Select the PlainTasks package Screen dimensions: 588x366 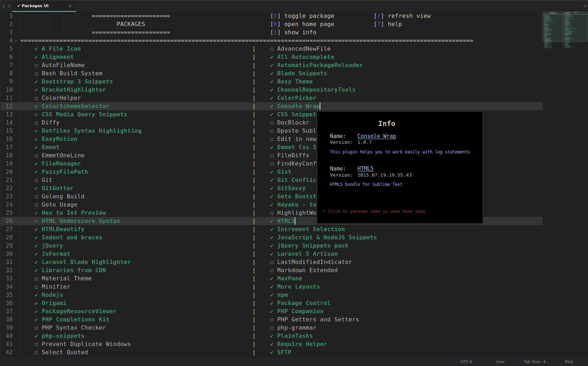pyautogui.click(x=295, y=336)
